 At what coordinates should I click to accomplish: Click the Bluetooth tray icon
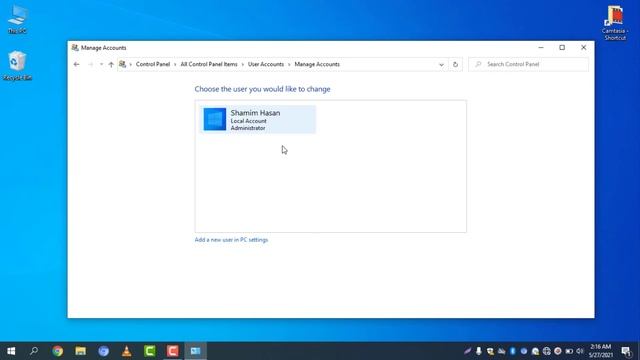513,351
